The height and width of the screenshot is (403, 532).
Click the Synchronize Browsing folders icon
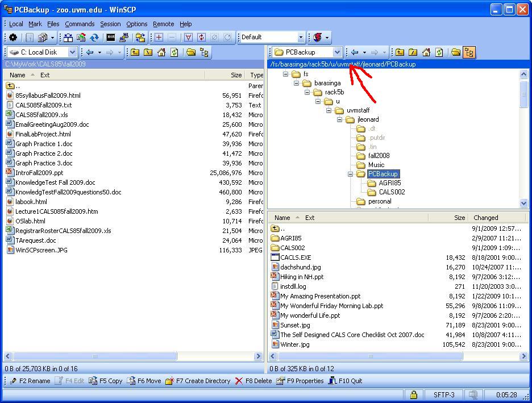coord(140,38)
